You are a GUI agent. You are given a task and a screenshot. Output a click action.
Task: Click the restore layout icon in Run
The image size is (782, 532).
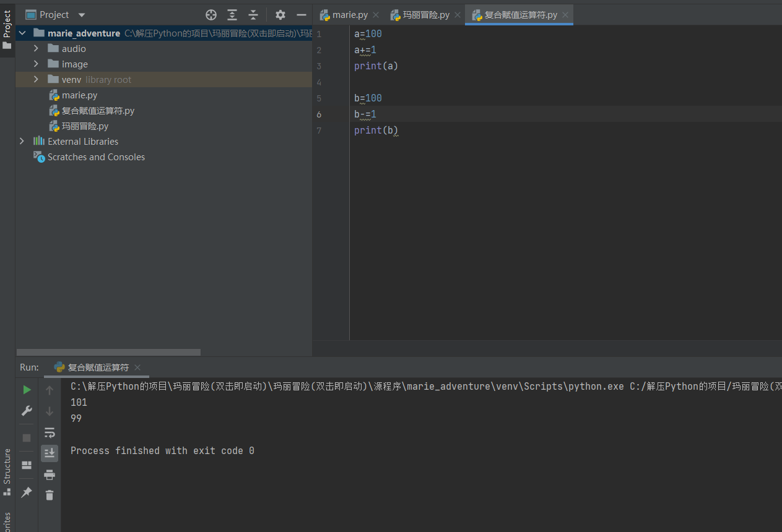tap(27, 465)
